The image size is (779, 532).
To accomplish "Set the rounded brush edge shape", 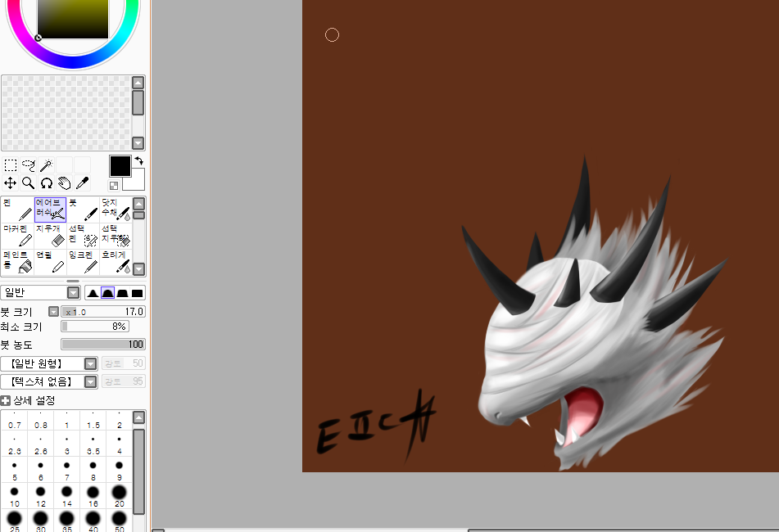I will click(107, 293).
